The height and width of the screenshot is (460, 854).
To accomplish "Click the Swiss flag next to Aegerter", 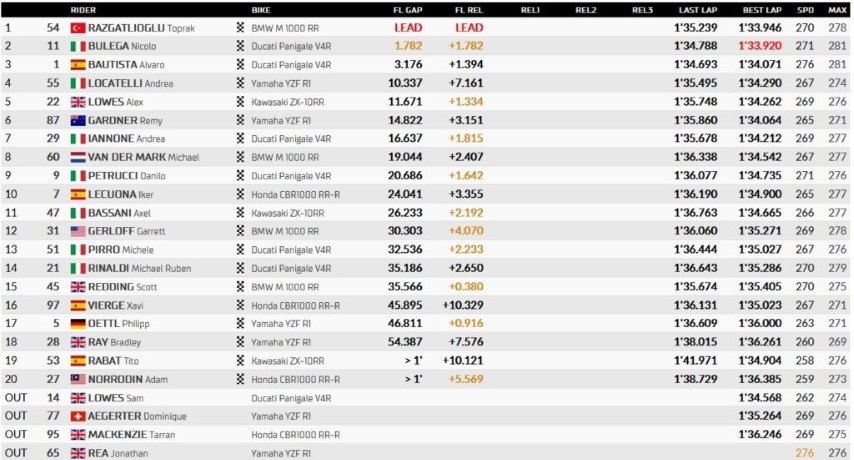I will [78, 416].
